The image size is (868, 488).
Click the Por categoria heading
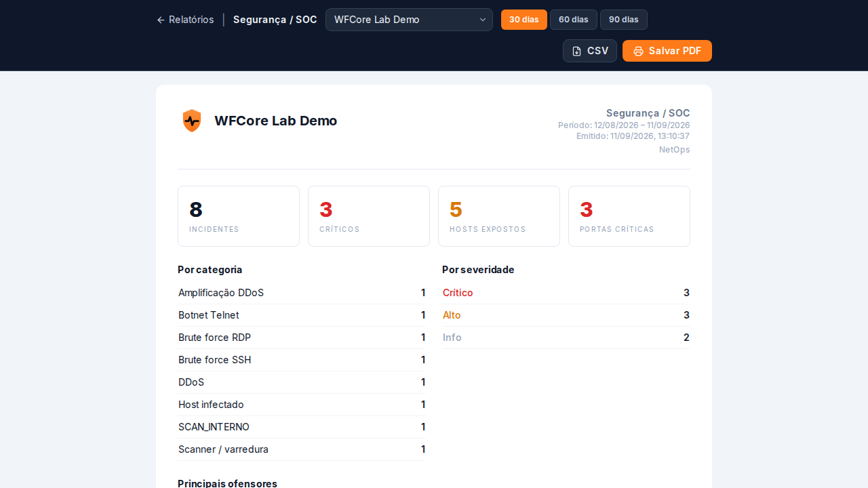(x=210, y=270)
